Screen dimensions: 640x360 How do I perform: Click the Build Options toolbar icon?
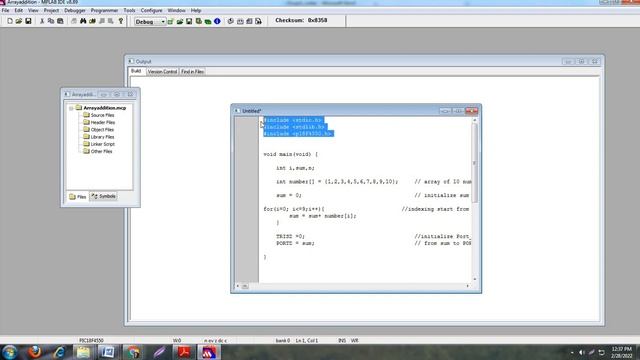[198, 21]
